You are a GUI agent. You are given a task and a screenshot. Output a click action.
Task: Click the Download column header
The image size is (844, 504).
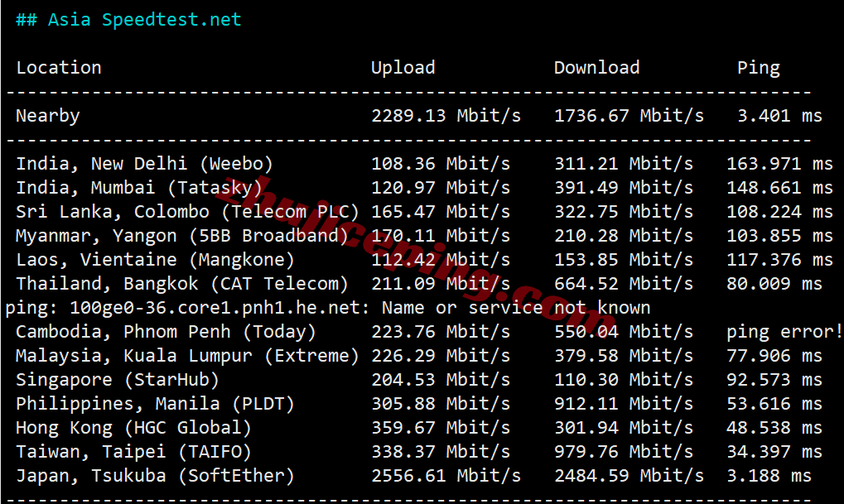596,68
